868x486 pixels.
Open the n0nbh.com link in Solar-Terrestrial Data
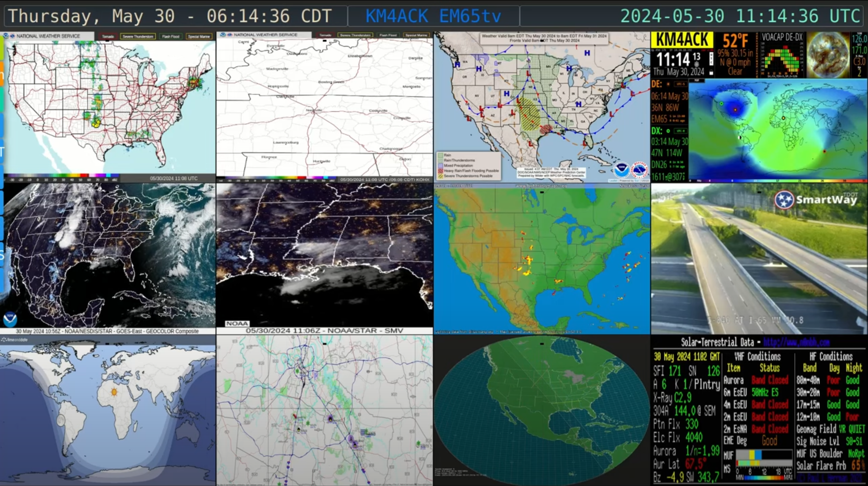796,342
